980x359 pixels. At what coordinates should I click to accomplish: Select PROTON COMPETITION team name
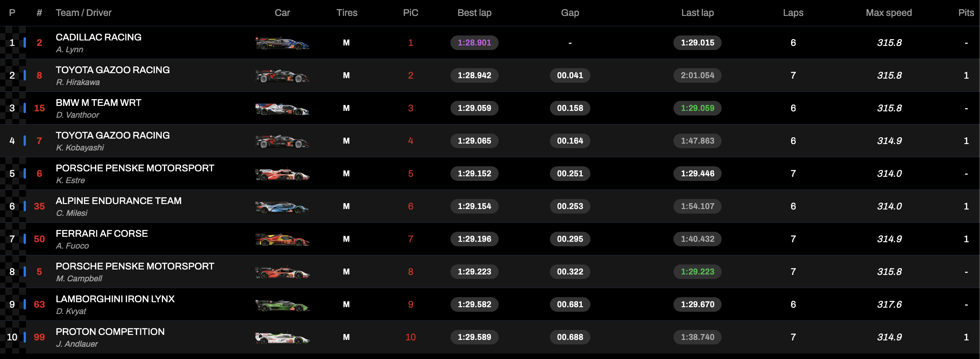[x=110, y=332]
